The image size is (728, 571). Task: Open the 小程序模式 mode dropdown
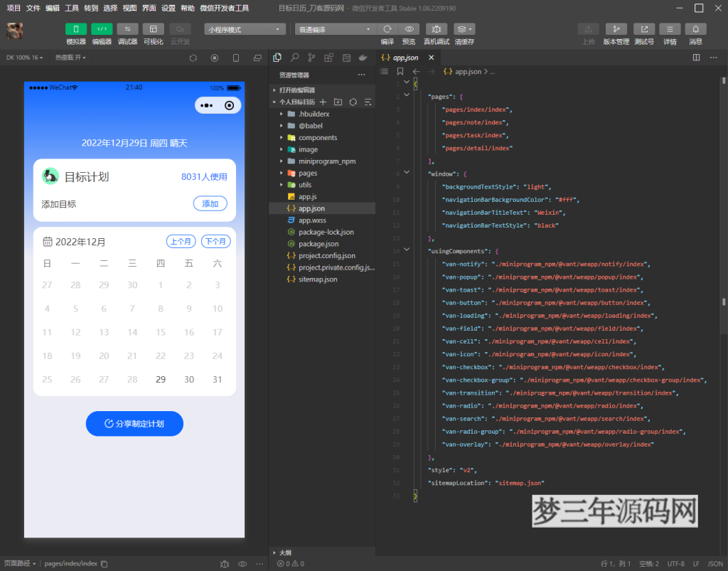[x=245, y=28]
